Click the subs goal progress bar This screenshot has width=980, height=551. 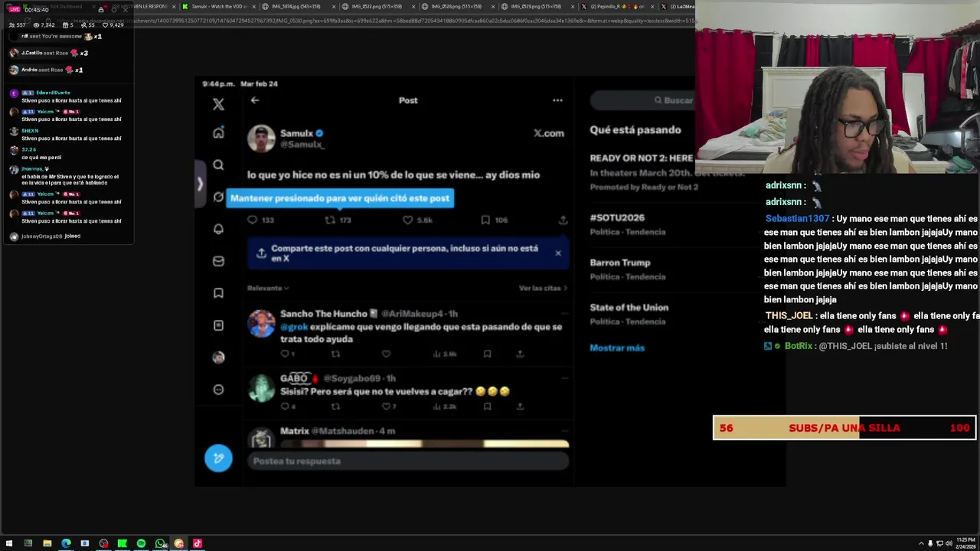coord(844,428)
